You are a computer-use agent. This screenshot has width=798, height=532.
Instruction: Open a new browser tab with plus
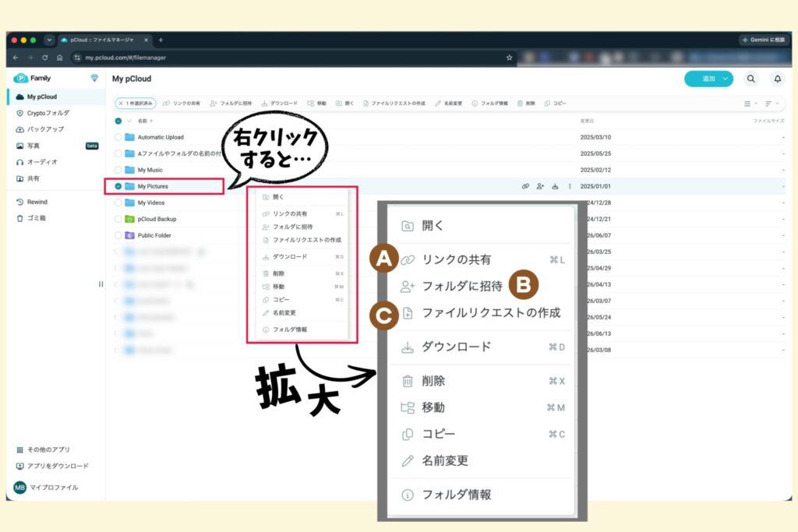[x=161, y=40]
